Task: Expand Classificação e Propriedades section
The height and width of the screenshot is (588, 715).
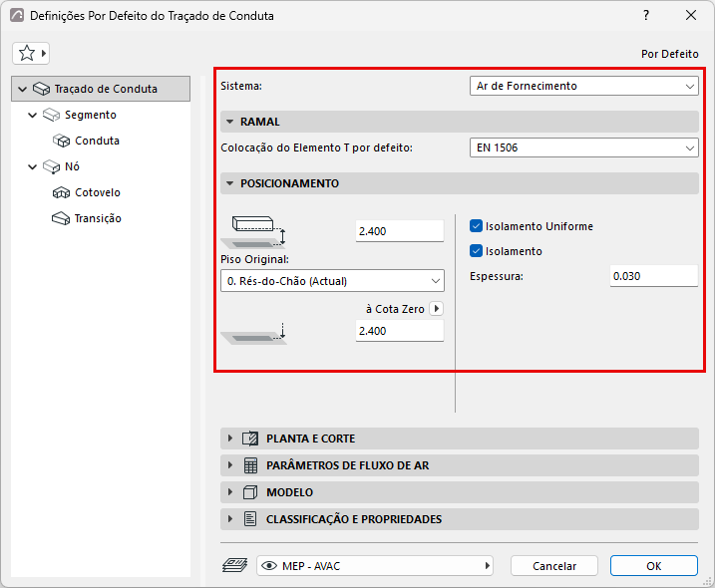Action: [459, 519]
